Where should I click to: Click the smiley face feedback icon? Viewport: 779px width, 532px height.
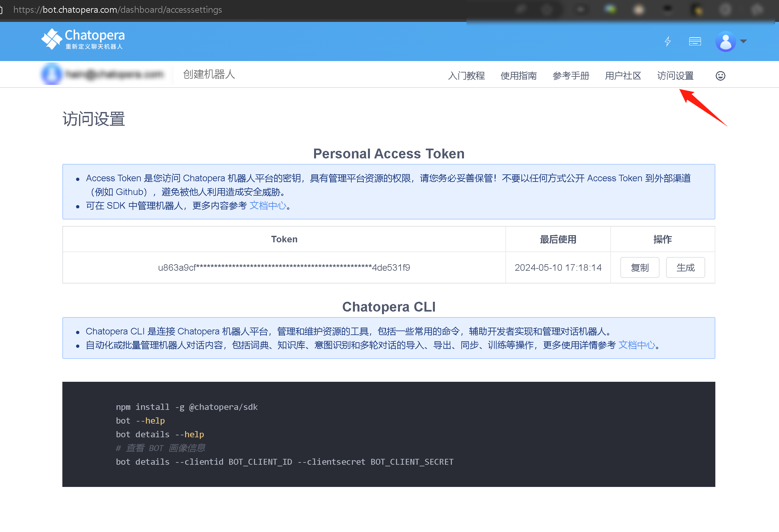click(720, 76)
